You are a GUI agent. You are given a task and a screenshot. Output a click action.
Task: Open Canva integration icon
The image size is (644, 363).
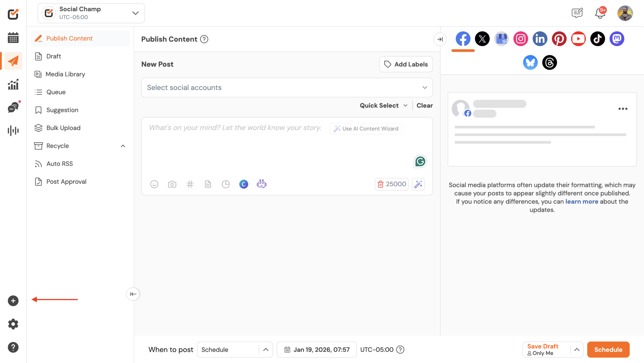coord(244,184)
